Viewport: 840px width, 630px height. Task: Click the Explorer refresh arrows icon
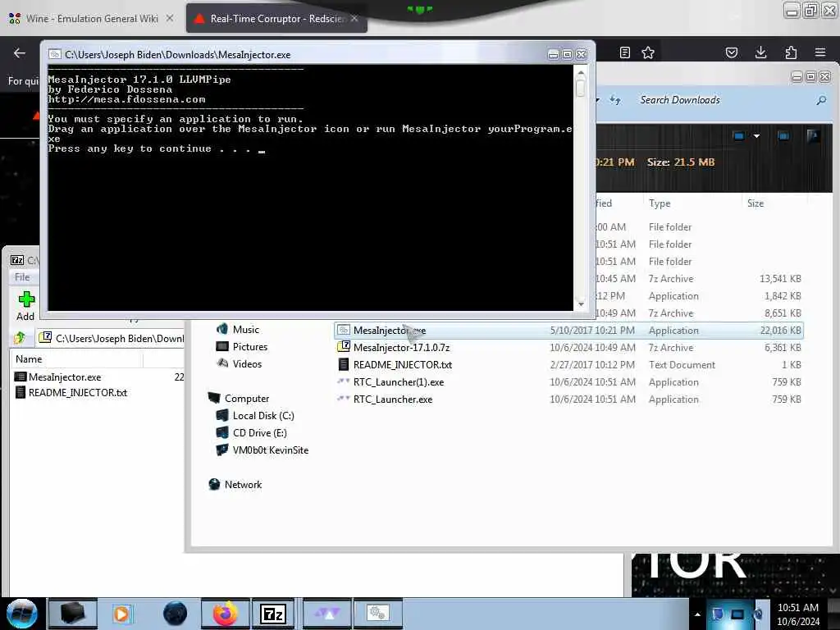[615, 100]
